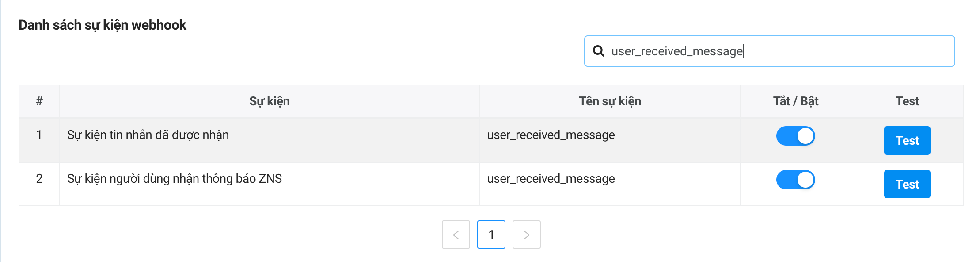Image resolution: width=980 pixels, height=262 pixels.
Task: Click the magnifying glass search icon
Action: click(x=598, y=51)
